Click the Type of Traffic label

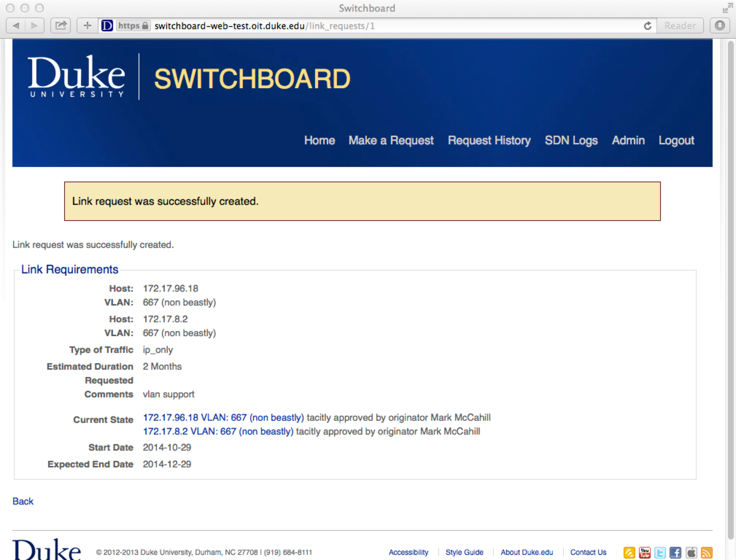tap(101, 350)
